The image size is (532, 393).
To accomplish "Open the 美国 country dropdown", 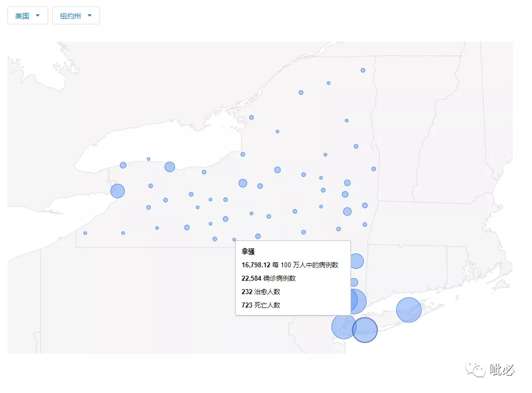I will point(28,15).
